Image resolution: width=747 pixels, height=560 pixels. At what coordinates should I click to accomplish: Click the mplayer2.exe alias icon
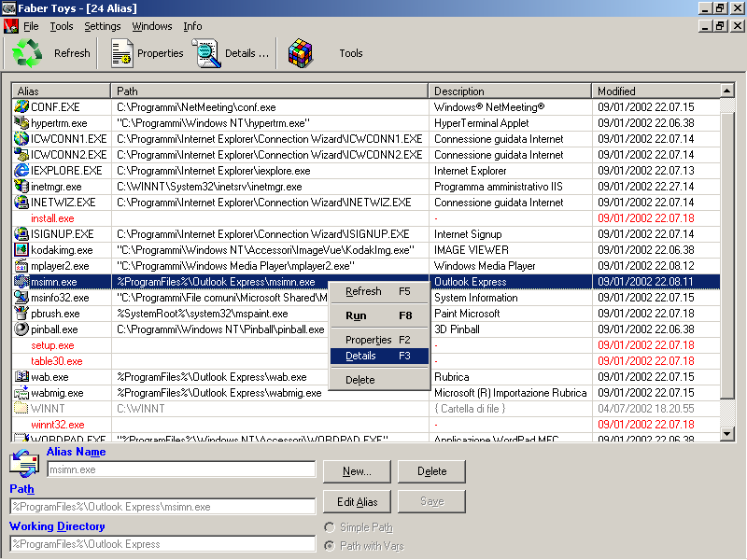coord(22,266)
